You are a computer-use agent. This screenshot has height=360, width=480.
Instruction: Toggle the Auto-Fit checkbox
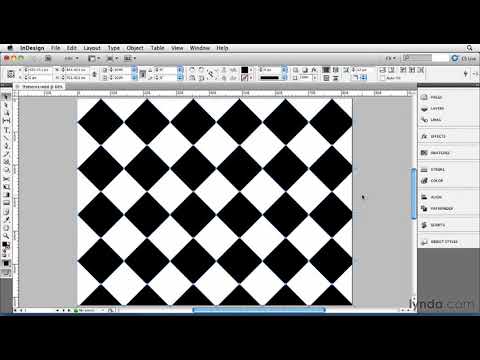[382, 78]
